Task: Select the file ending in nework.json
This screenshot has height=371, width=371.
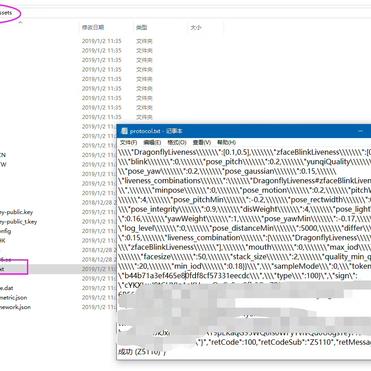Action: (15, 307)
